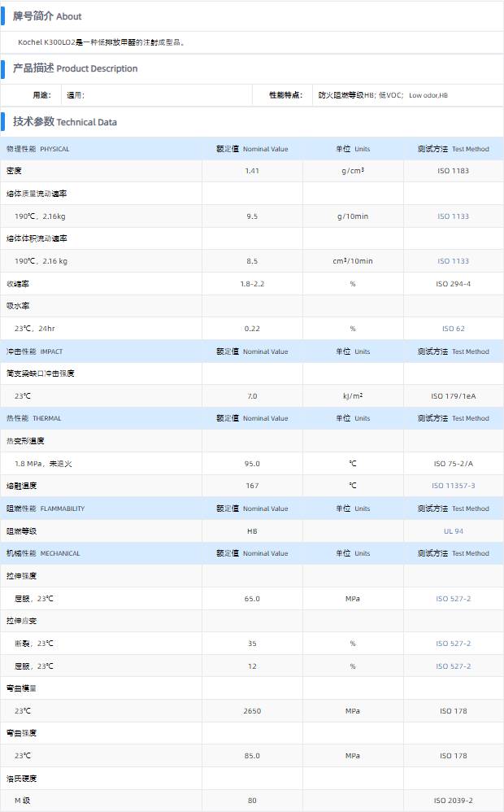Click the 牌号简介 About section header
The image size is (504, 812).
[x=47, y=16]
